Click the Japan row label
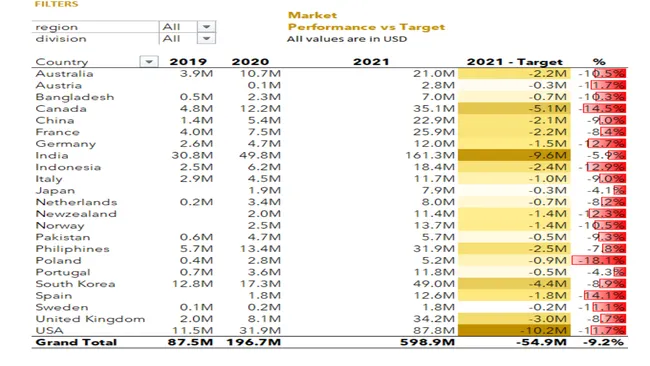Image resolution: width=650 pixels, height=366 pixels. pyautogui.click(x=55, y=190)
